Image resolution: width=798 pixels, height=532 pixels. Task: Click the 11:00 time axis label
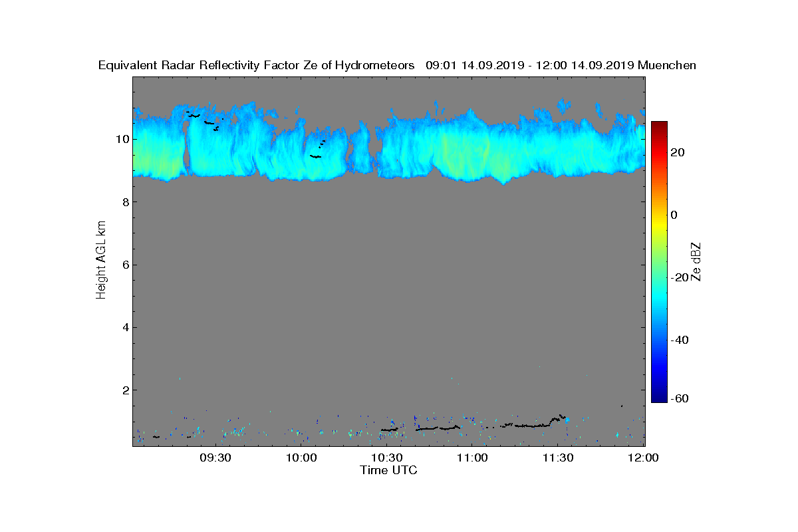[x=473, y=458]
